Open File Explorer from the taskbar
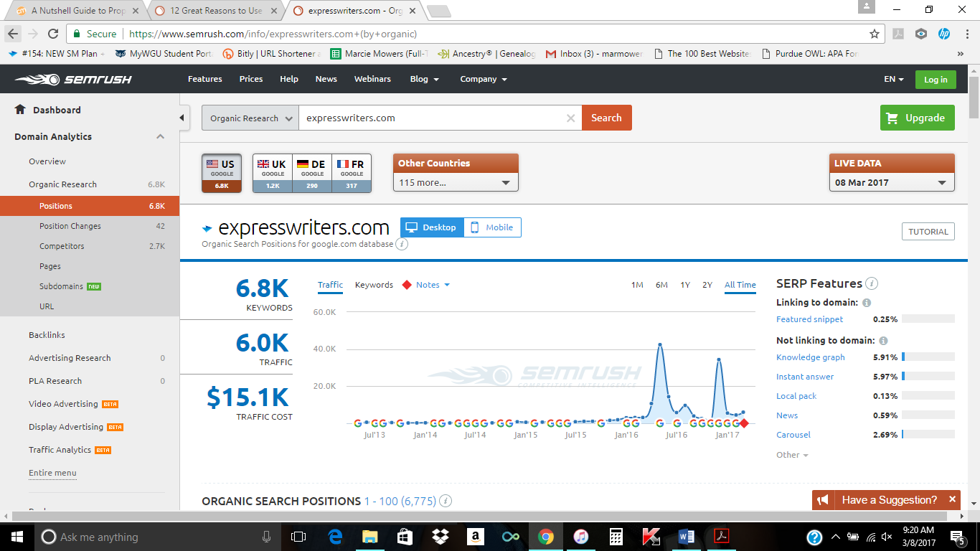This screenshot has width=980, height=551. point(369,537)
